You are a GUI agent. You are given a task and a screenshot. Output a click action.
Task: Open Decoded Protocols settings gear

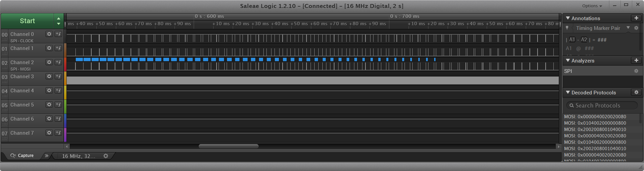pyautogui.click(x=636, y=92)
